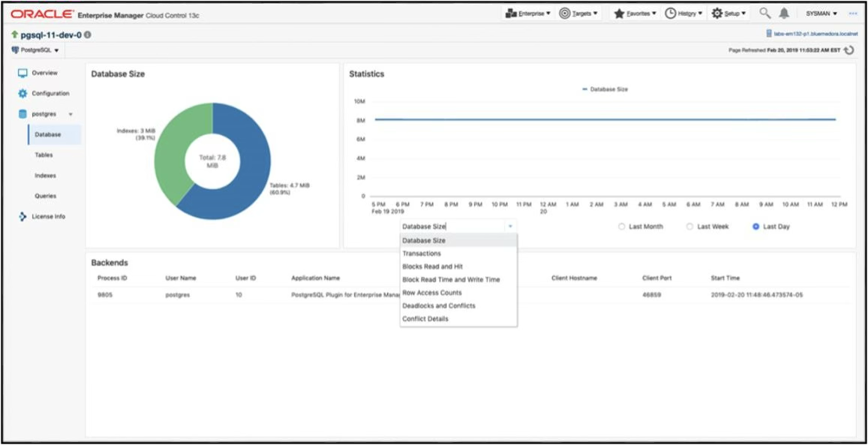Select the postgres database icon in sidebar
The image size is (868, 445).
click(23, 113)
